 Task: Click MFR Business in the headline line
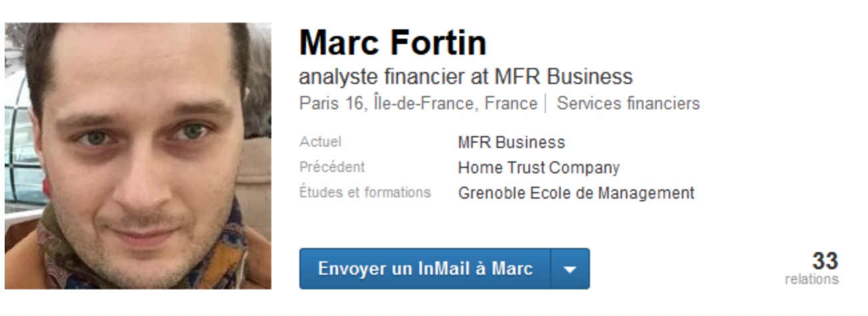point(563,77)
